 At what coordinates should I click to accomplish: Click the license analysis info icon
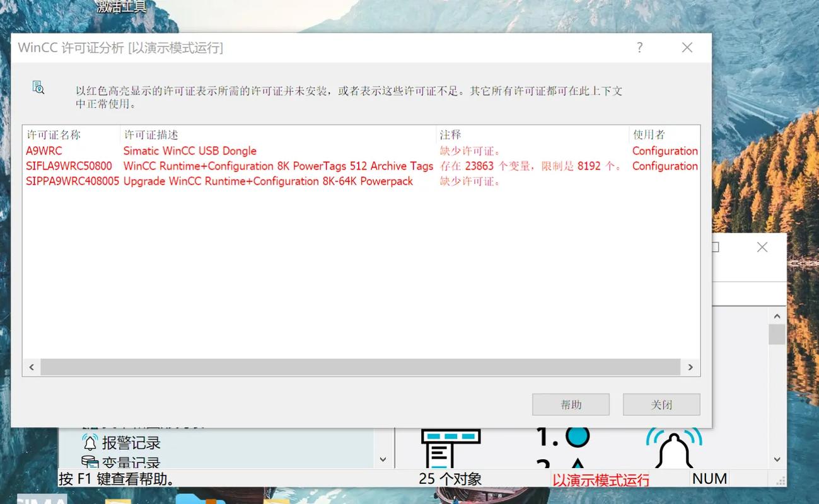(37, 88)
